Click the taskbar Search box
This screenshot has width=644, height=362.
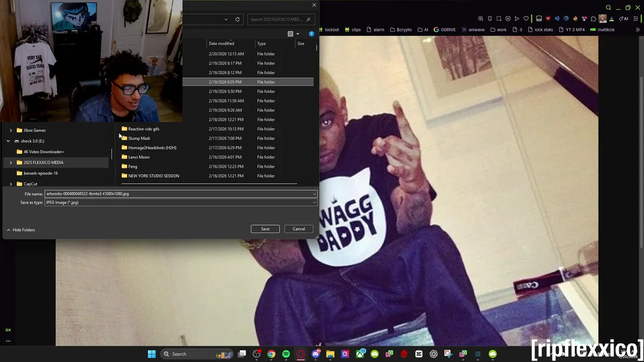tap(197, 354)
